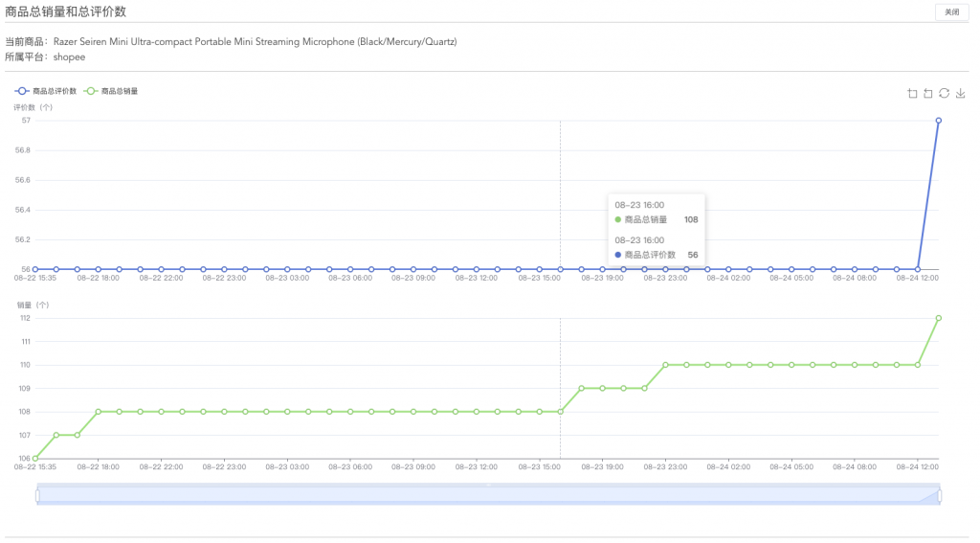The height and width of the screenshot is (543, 980).
Task: Select the blue point on the dashed 16:00 line
Action: 561,270
